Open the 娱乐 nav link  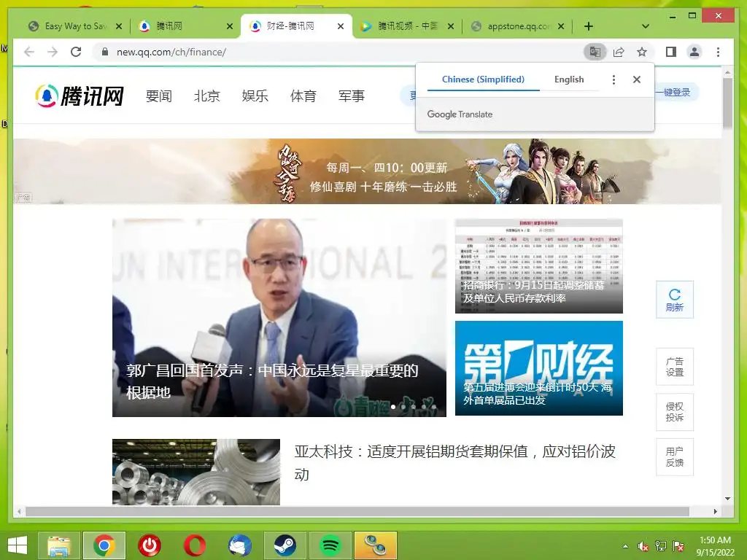[x=255, y=96]
